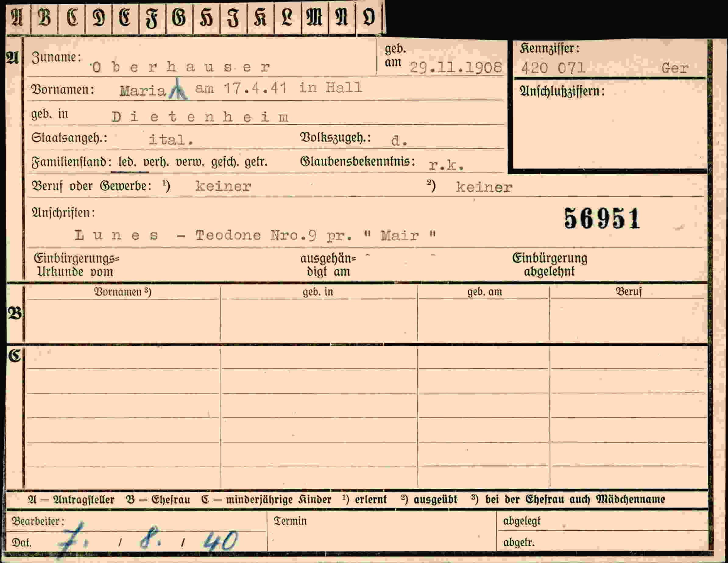728x563 pixels.
Task: Click the 'Bearbeiter:' label
Action: (x=38, y=521)
